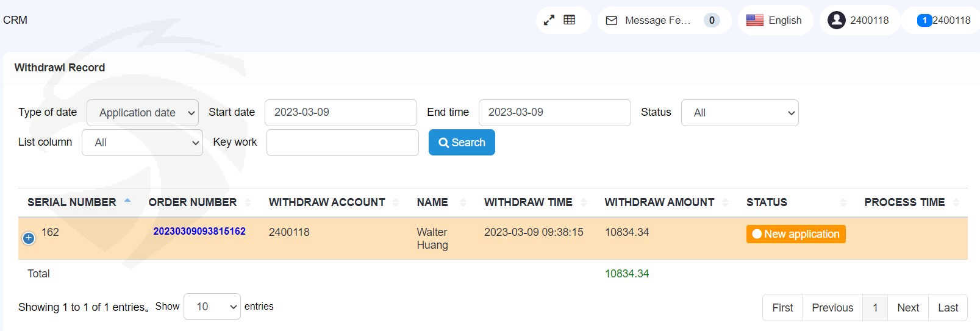Viewport: 980px width, 331px height.
Task: Click the fullscreen expand arrows icon
Action: pos(549,20)
